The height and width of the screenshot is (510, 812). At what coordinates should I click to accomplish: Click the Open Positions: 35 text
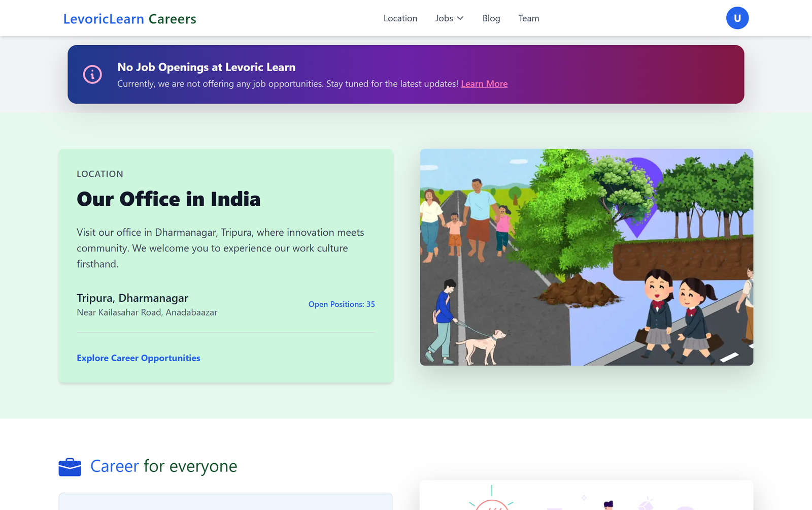pyautogui.click(x=342, y=304)
